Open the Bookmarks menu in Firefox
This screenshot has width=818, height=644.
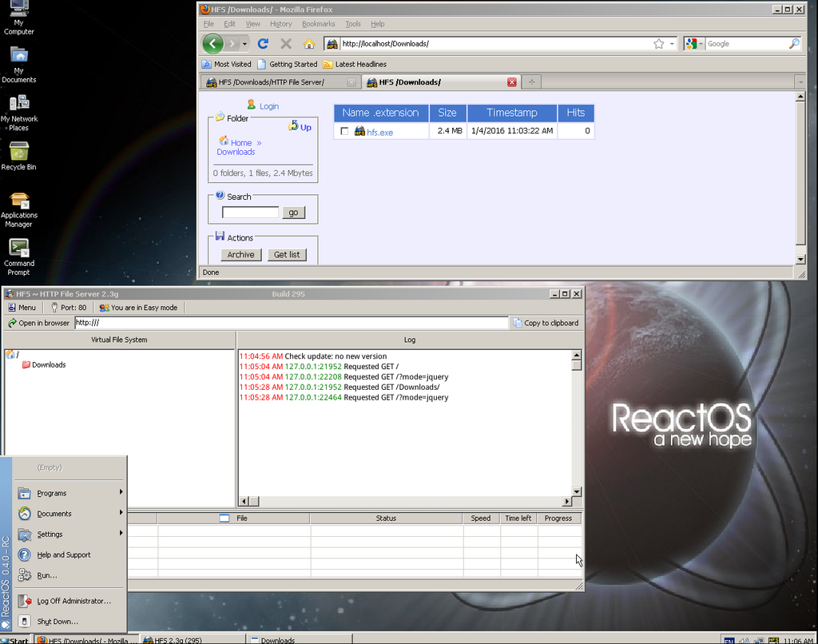point(319,24)
